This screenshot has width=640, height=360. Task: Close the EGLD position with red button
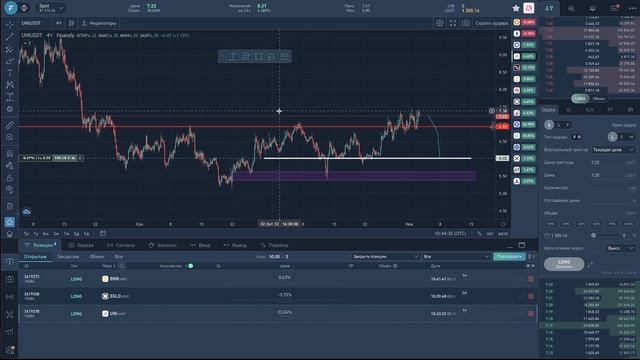pos(531,296)
